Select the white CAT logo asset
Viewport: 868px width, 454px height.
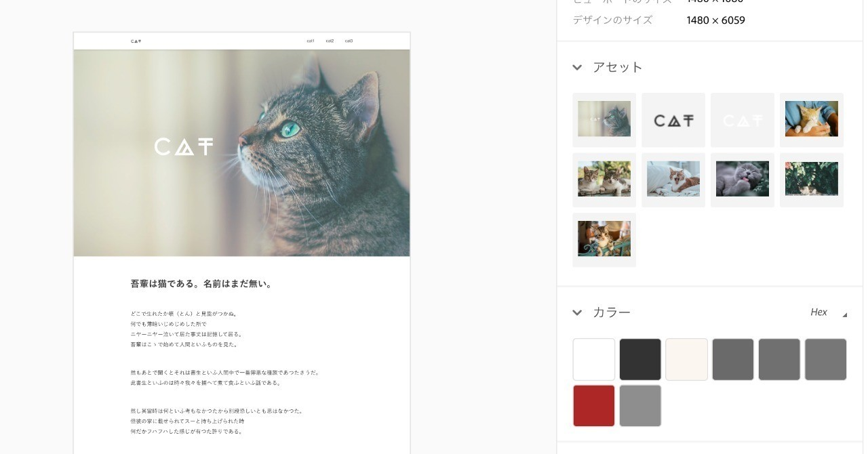[743, 120]
